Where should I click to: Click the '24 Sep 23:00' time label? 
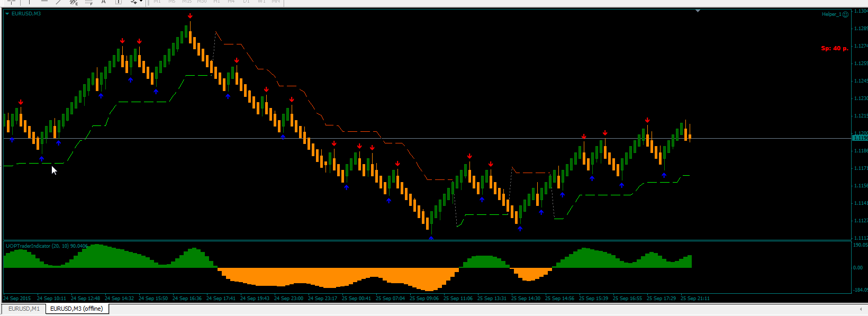pos(288,299)
